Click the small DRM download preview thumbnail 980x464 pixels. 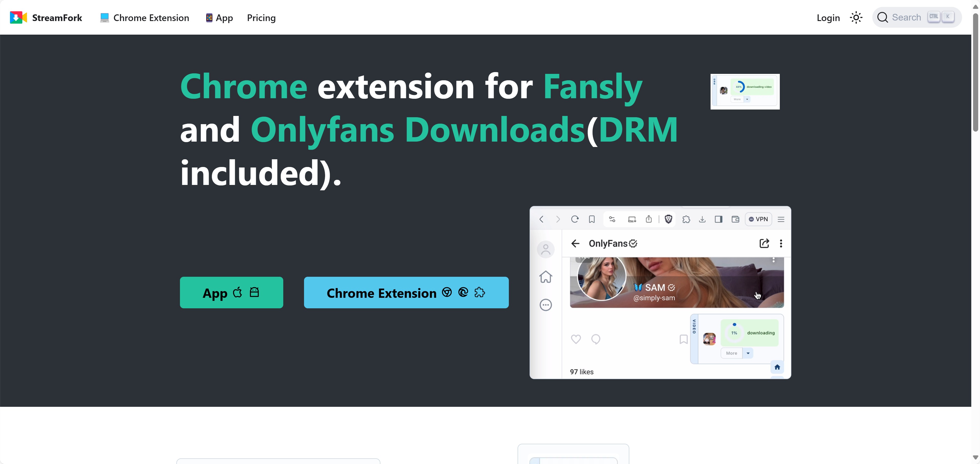click(744, 92)
